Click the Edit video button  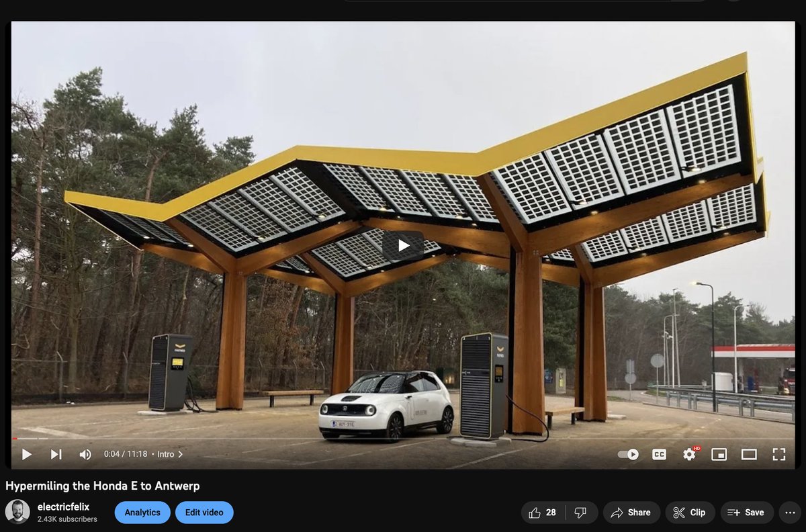point(204,513)
